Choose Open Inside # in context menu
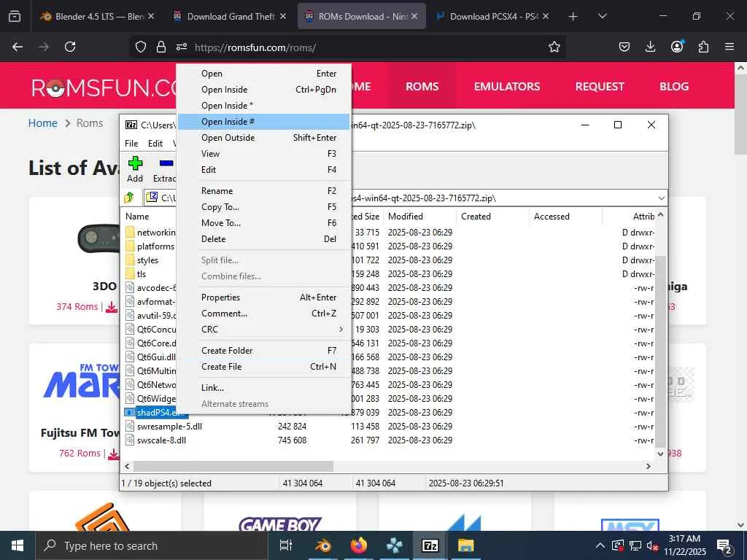 (264, 122)
